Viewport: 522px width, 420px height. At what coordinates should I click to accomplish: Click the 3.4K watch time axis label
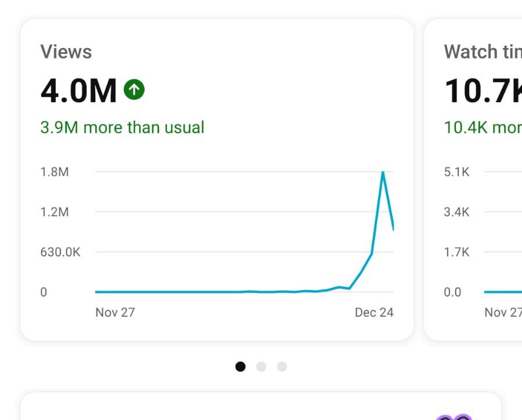(x=456, y=212)
